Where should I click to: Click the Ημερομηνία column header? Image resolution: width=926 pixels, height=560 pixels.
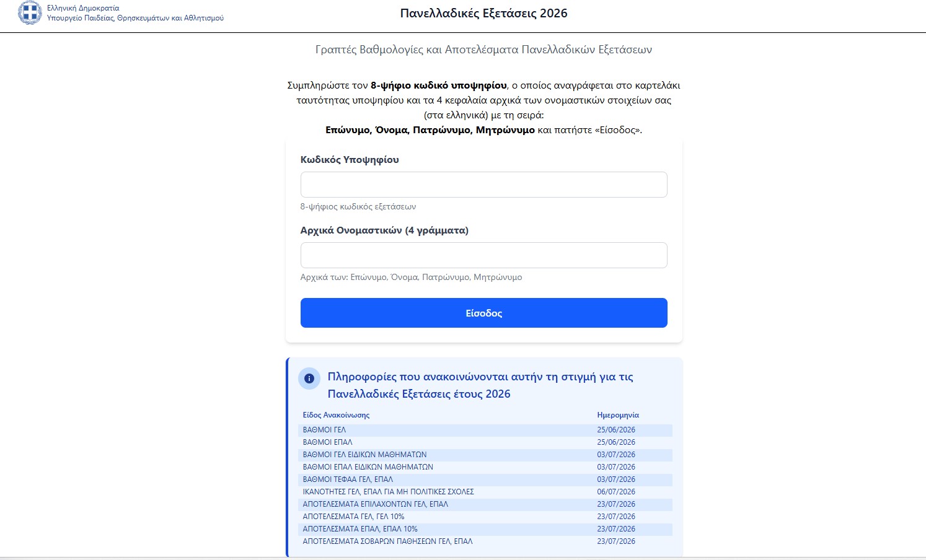tap(618, 415)
